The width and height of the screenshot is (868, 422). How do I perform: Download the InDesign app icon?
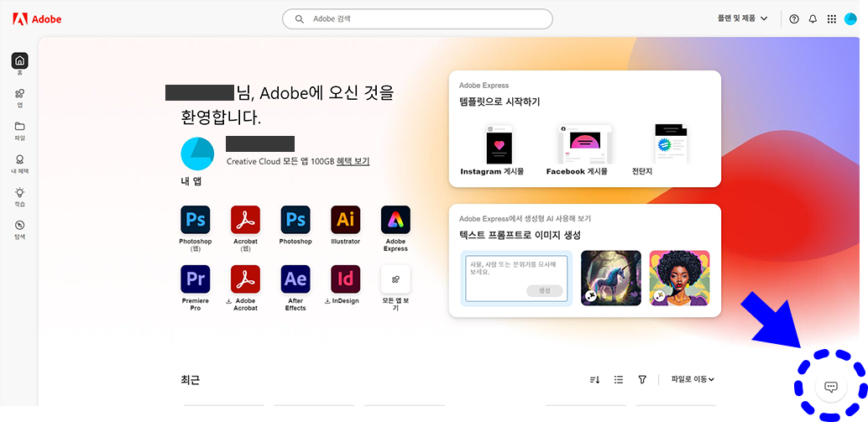(x=345, y=279)
